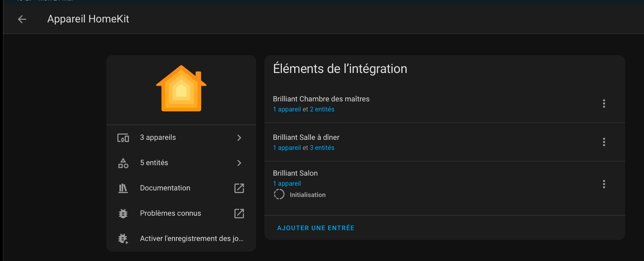Click the bug icon for Problèmes connus

pyautogui.click(x=123, y=213)
